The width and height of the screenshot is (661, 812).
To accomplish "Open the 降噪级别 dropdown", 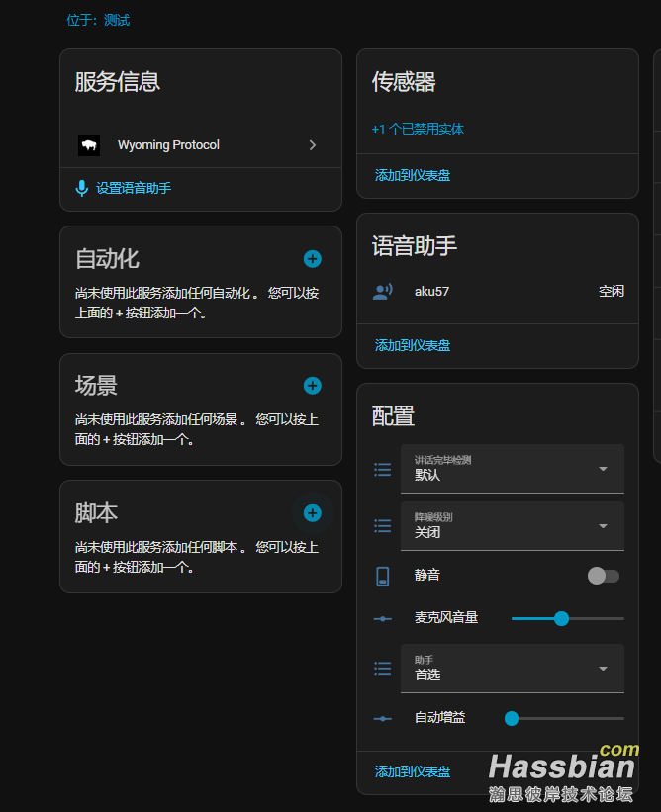I will pos(512,526).
